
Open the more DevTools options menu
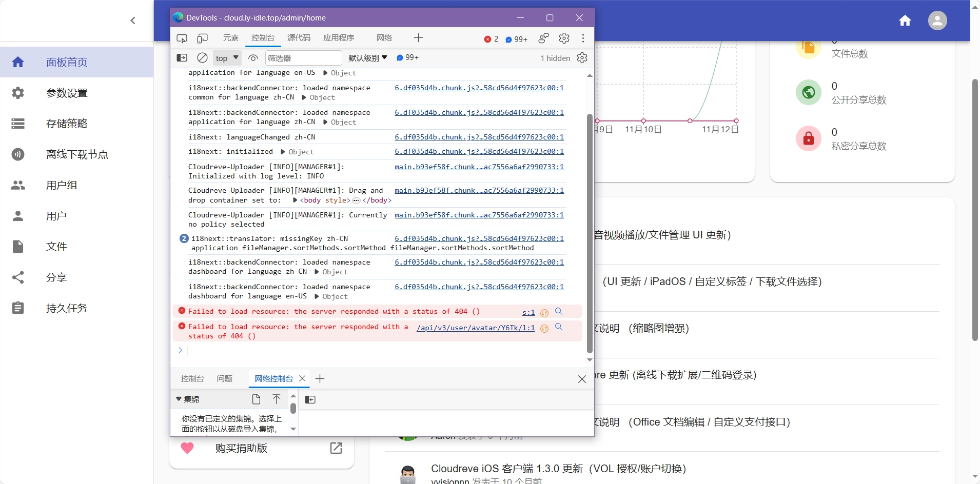click(582, 38)
